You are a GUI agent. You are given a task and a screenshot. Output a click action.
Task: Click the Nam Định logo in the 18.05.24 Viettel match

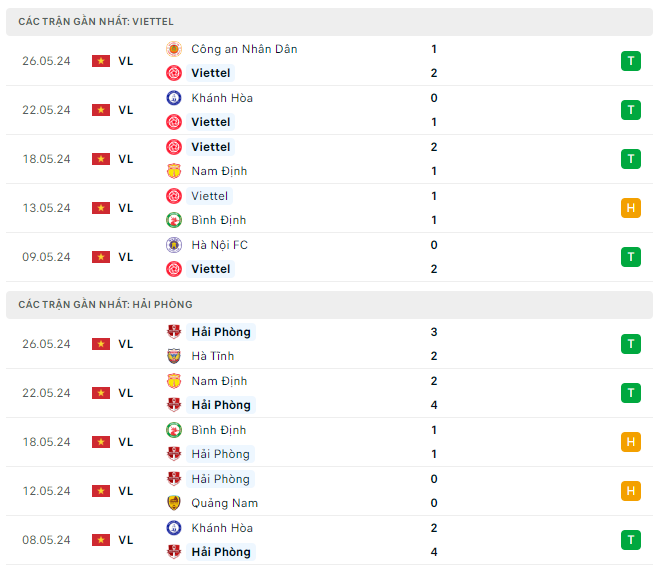(x=173, y=171)
